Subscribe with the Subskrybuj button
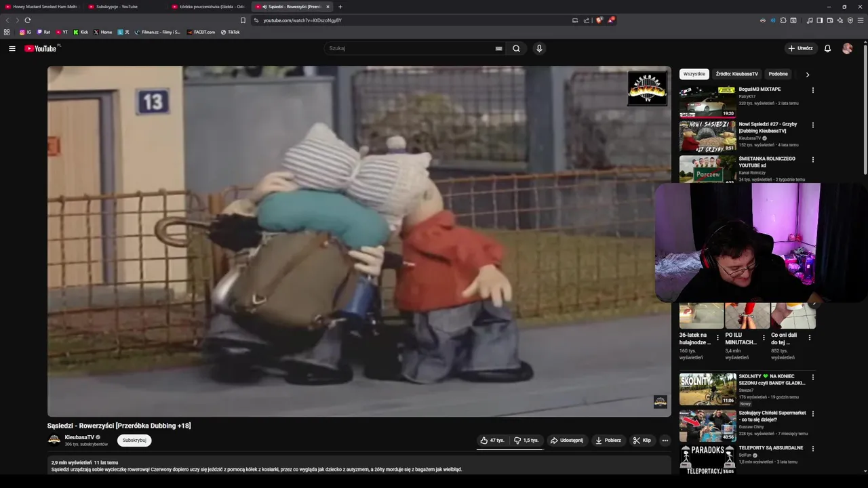The image size is (868, 488). [x=134, y=441]
